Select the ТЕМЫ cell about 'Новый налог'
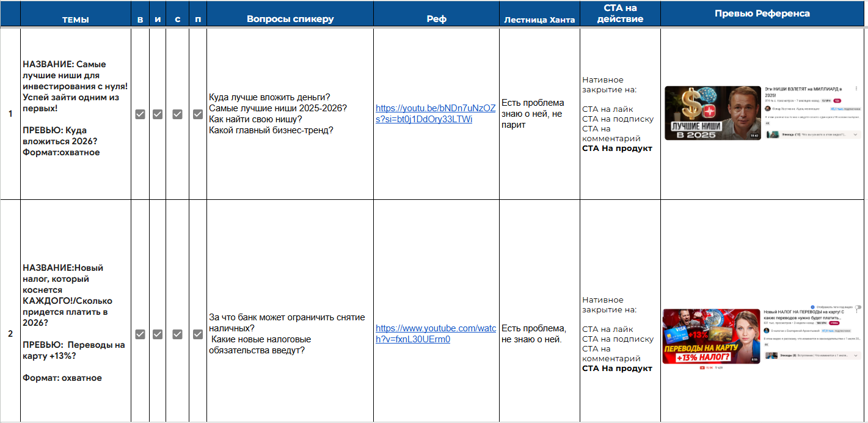 click(x=76, y=311)
